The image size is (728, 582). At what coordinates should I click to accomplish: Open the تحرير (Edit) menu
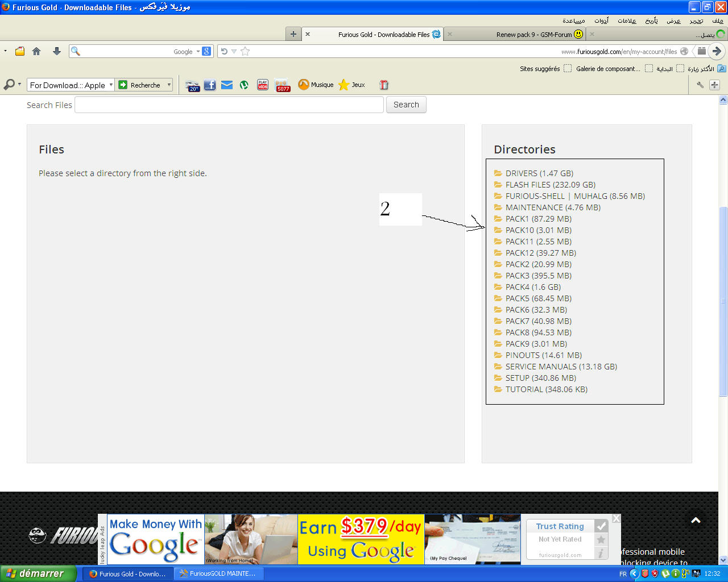696,20
